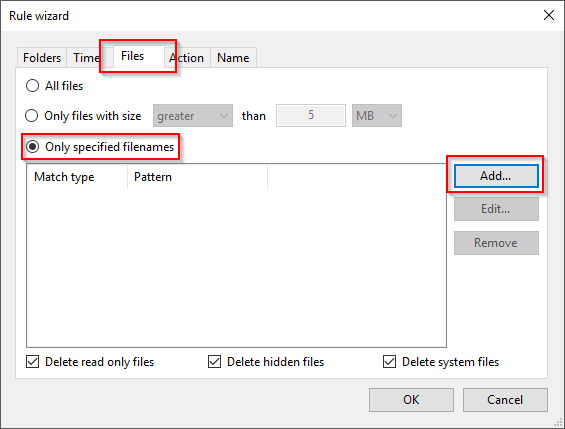Click the Edit... button
This screenshot has width=565, height=429.
coord(496,209)
